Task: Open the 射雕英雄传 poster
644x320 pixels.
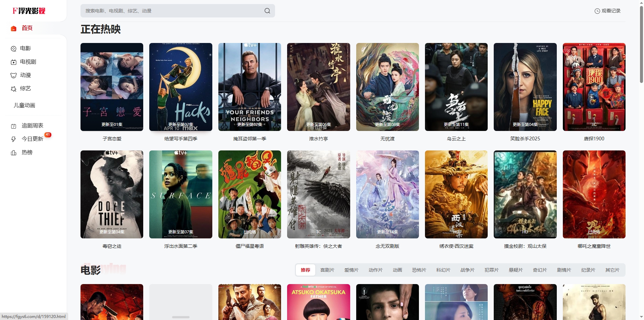Action: click(x=319, y=194)
